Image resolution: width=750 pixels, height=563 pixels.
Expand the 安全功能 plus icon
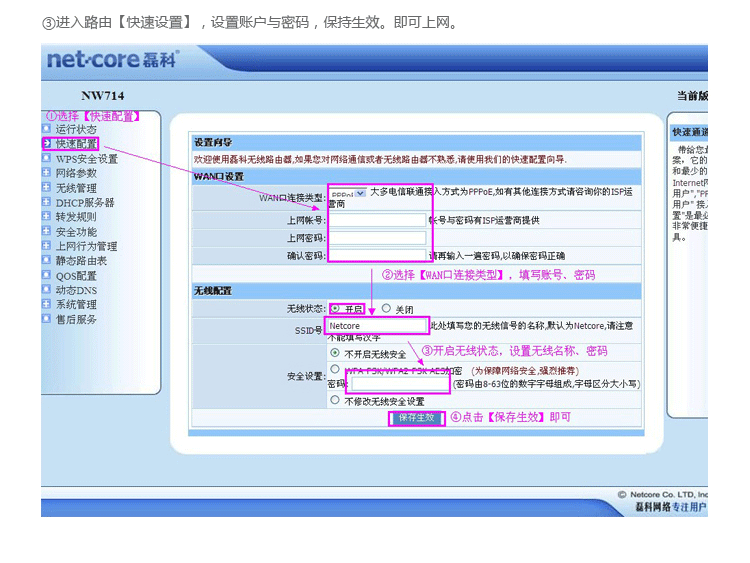click(46, 231)
